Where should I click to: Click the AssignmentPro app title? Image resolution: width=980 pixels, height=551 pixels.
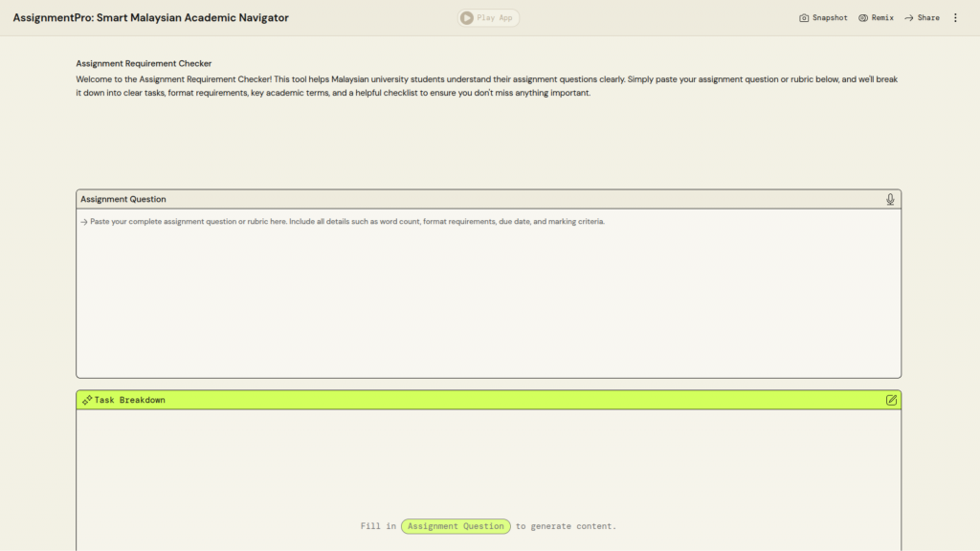(x=150, y=18)
